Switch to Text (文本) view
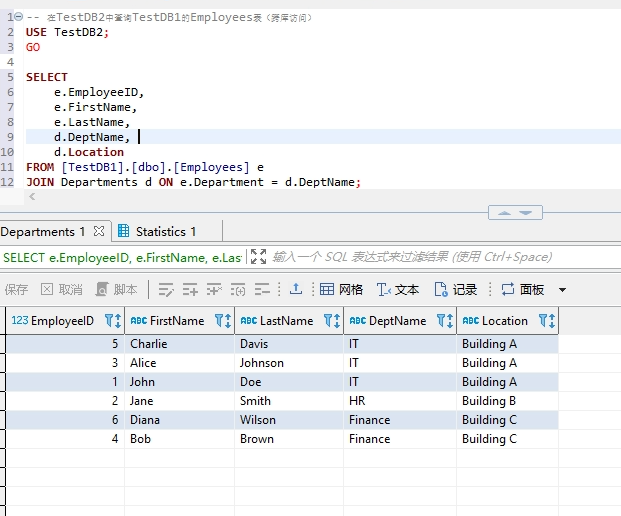The height and width of the screenshot is (516, 621). tap(398, 289)
